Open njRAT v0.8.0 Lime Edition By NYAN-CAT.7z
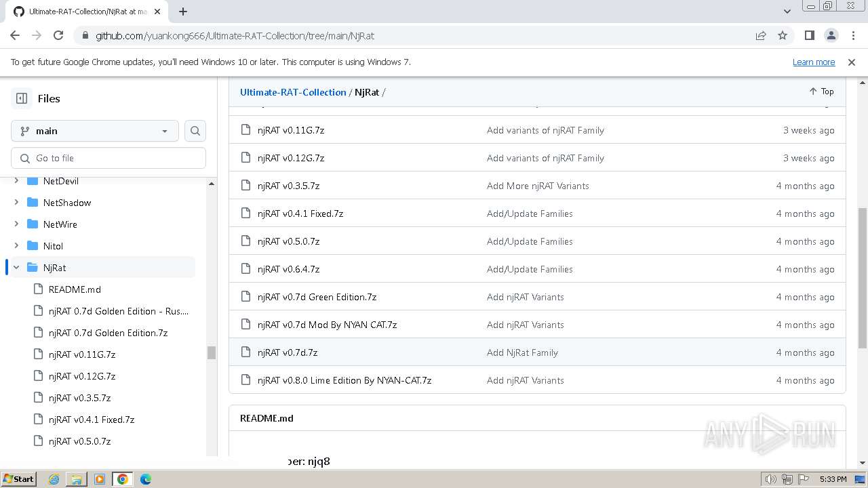Screen dimensions: 868x488 click(344, 380)
